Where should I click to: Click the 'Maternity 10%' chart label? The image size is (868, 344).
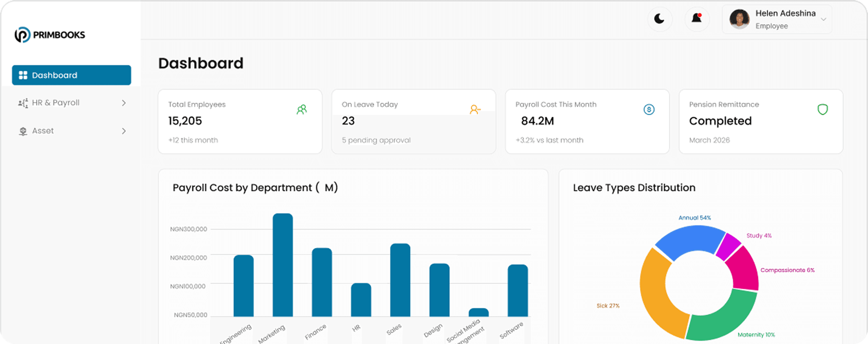756,335
